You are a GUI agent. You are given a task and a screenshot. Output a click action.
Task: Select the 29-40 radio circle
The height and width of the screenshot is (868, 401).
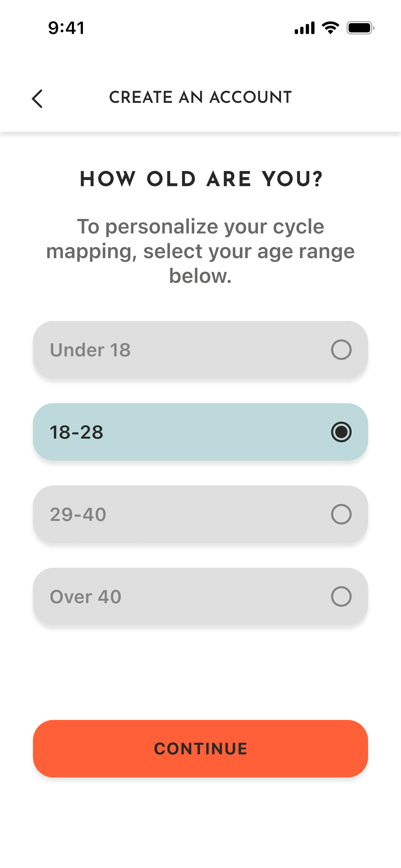341,514
